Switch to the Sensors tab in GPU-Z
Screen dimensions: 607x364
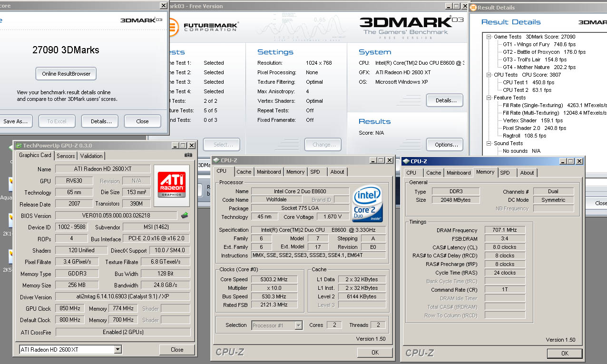pos(66,156)
